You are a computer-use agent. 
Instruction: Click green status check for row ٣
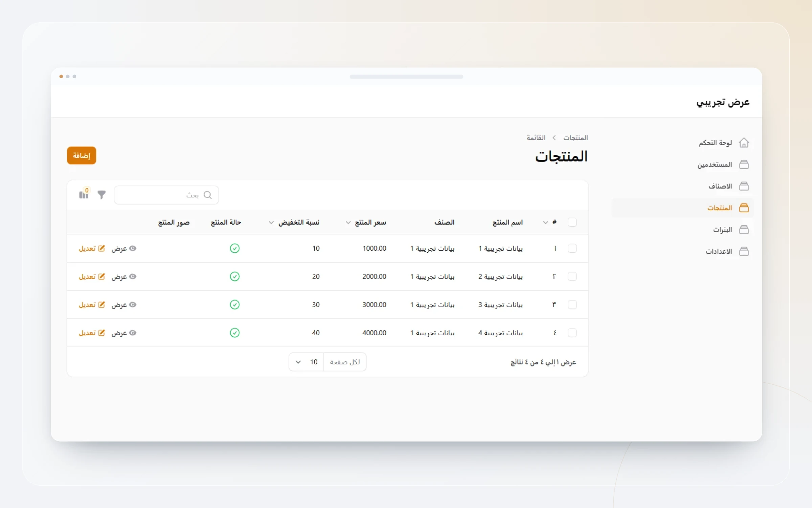[235, 304]
